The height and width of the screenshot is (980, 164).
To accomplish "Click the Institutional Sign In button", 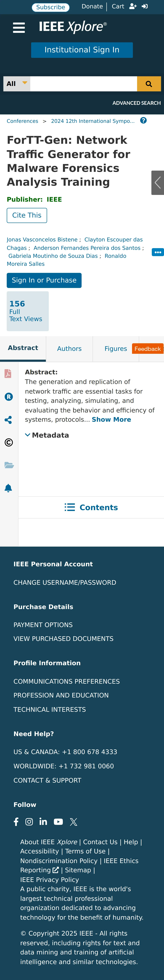I will point(82,50).
